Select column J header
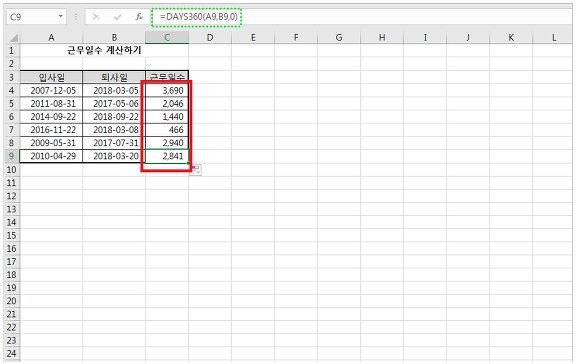Screen dimensions: 576x364 [x=468, y=37]
